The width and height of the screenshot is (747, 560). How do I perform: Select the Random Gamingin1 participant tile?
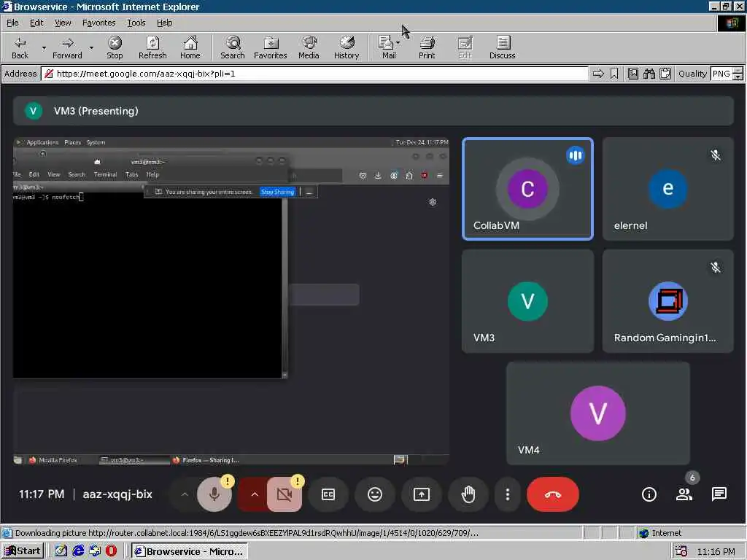pos(668,301)
